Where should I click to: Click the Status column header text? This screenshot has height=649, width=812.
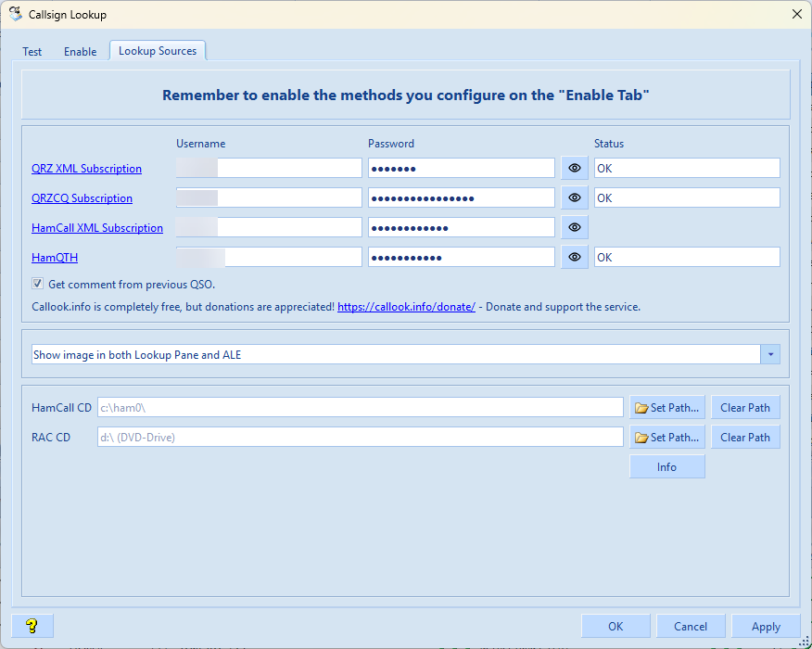[x=609, y=144]
